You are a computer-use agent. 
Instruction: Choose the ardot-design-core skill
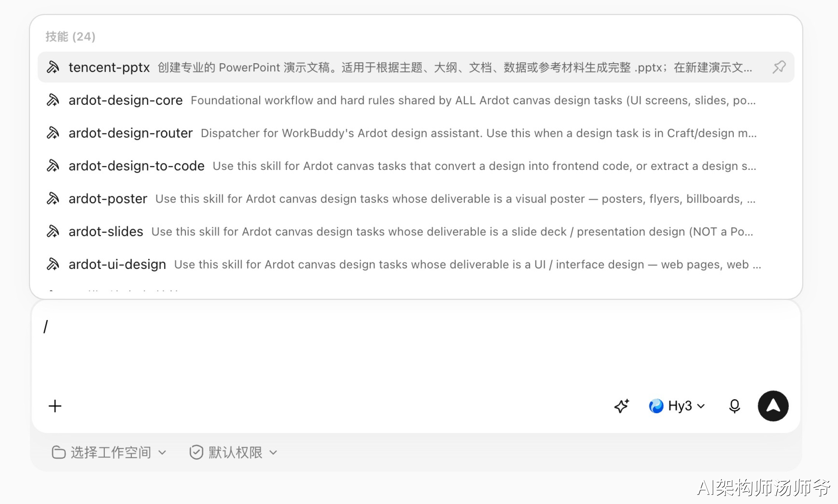416,100
